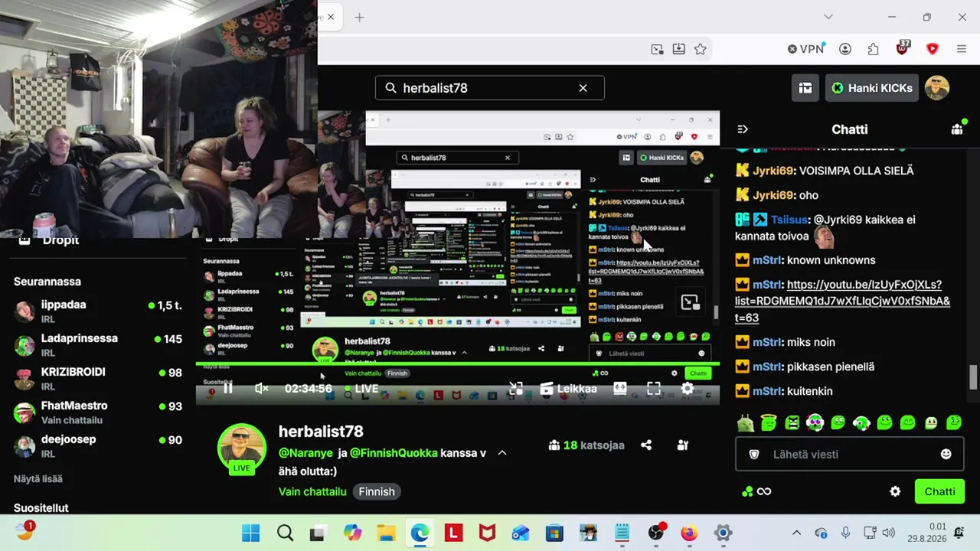This screenshot has width=980, height=551.
Task: Expand followed channels with Näytä lisää
Action: [38, 479]
